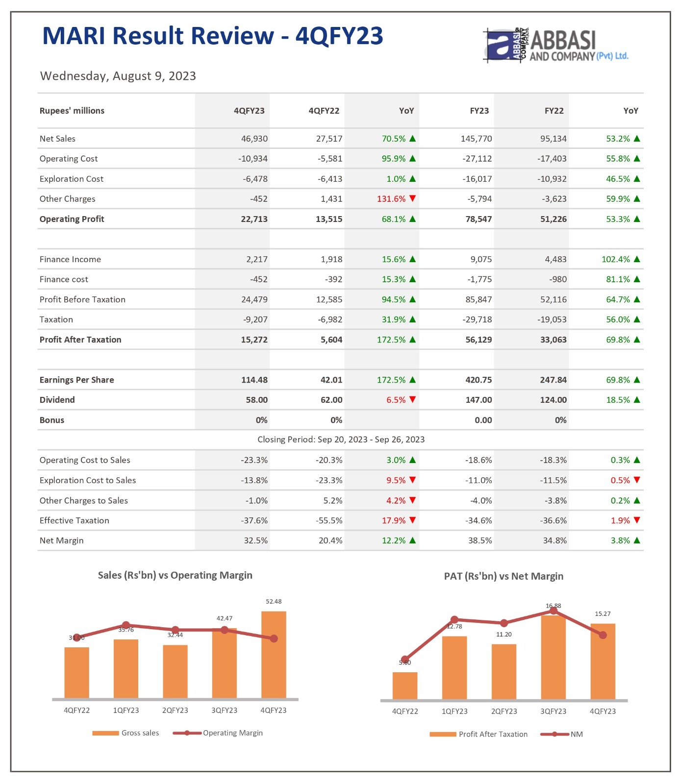The width and height of the screenshot is (680, 784).
Task: Click the Abbasi and Company logo
Action: 555,46
